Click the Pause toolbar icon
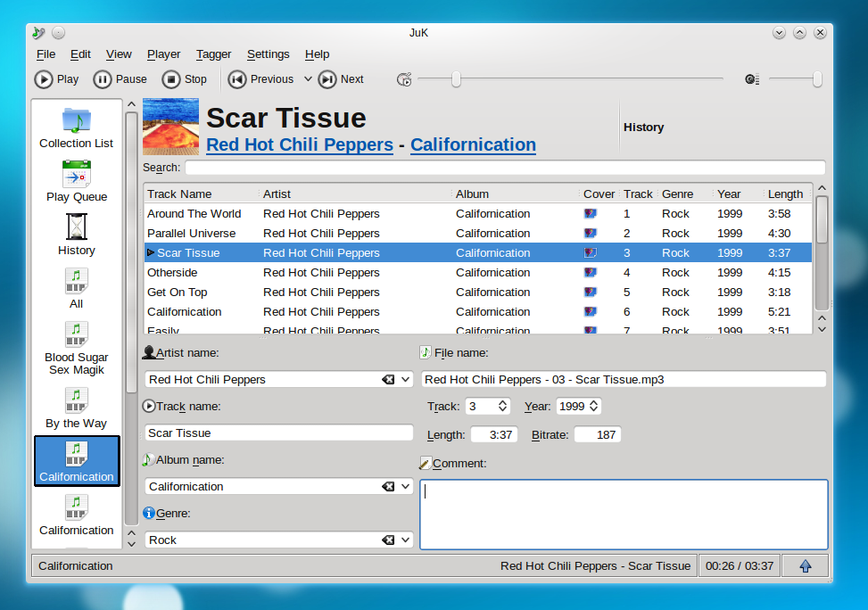 (x=103, y=79)
